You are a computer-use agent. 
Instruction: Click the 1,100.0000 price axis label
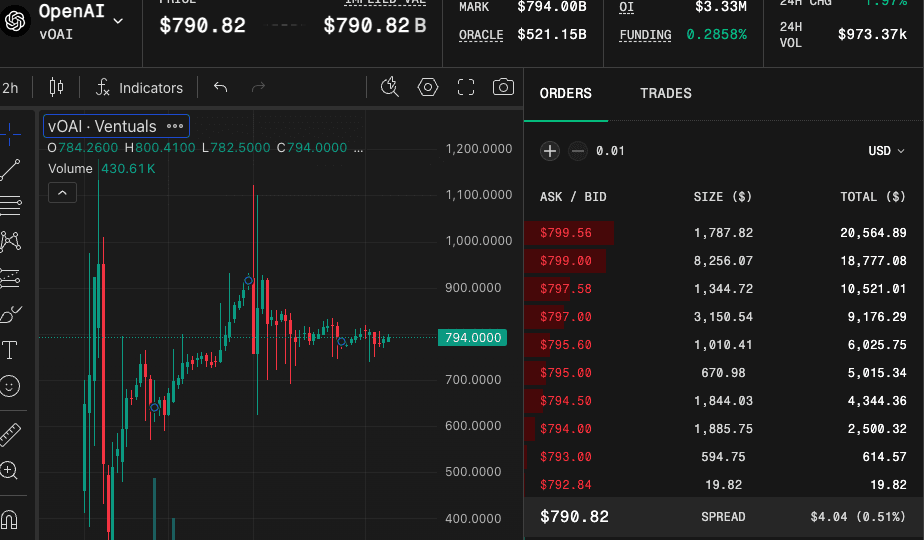coord(478,195)
